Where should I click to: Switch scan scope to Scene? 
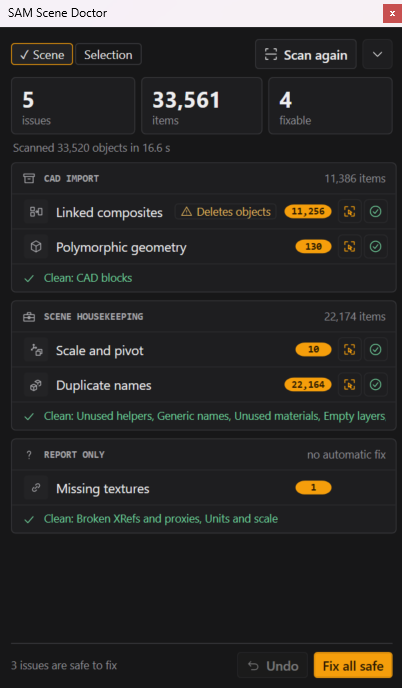pos(42,54)
